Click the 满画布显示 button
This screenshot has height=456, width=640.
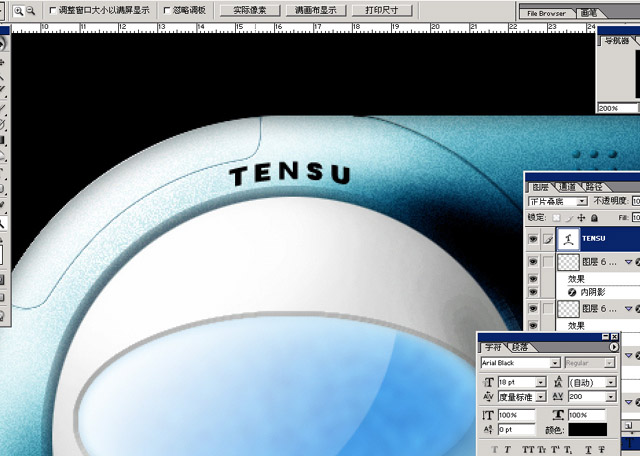coord(316,11)
